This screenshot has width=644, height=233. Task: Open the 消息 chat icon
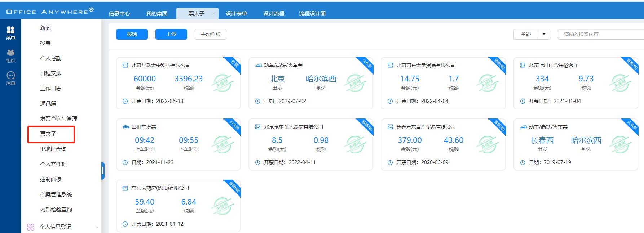click(10, 78)
